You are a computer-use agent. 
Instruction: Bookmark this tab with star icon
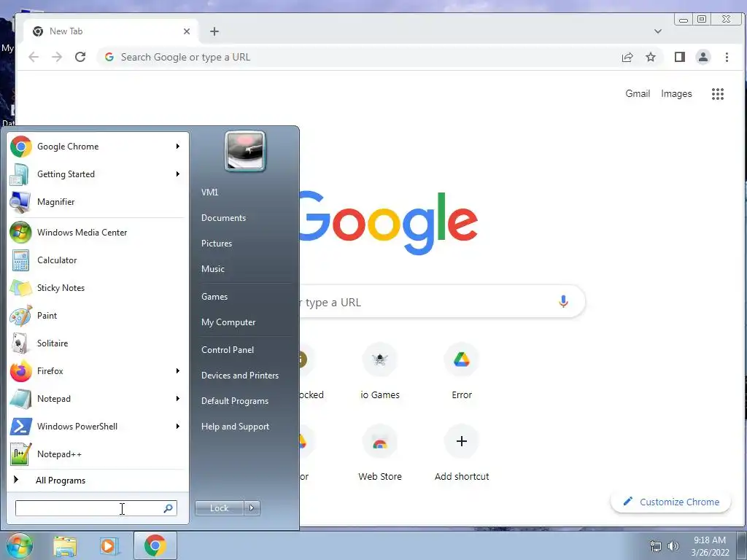[x=651, y=57]
